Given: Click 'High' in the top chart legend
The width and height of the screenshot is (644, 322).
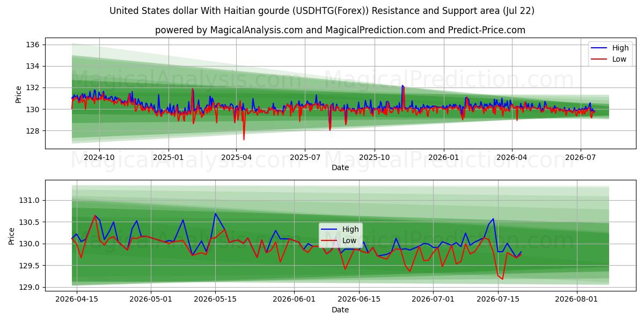Looking at the screenshot, I should (620, 48).
